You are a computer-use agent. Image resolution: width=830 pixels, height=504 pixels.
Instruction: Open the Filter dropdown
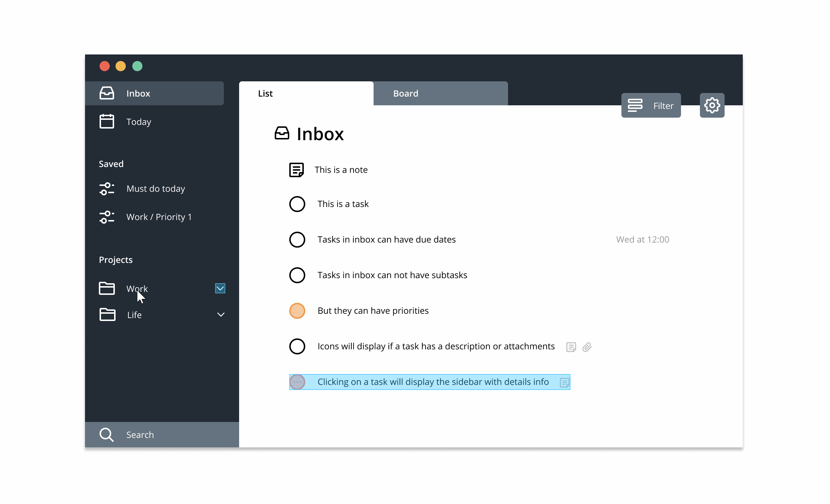coord(651,106)
